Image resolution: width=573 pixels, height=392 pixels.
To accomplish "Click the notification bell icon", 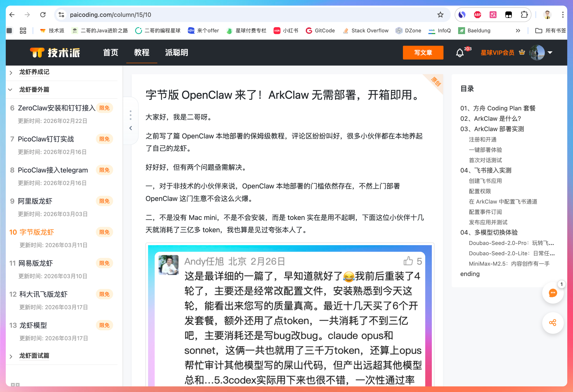I will pos(460,53).
